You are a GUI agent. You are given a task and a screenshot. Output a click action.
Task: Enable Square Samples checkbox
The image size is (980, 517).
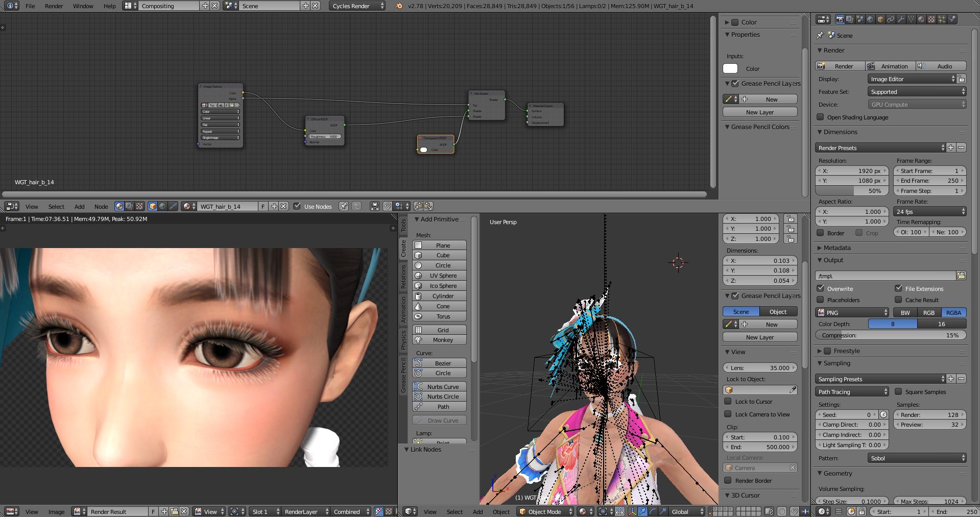898,391
